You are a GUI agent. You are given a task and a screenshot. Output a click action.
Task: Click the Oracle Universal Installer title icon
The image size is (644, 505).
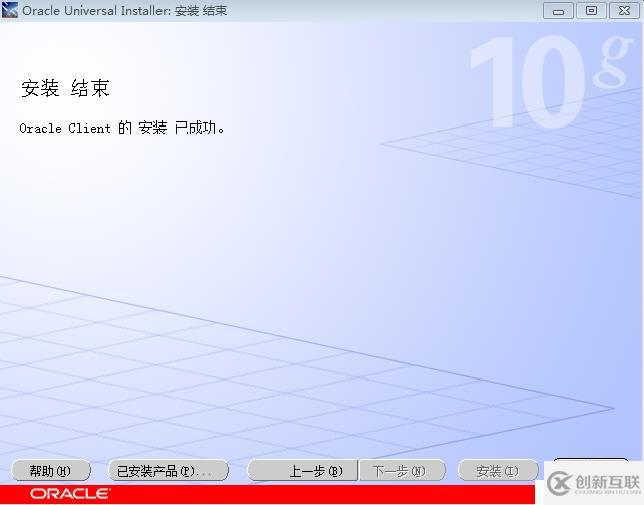point(9,10)
